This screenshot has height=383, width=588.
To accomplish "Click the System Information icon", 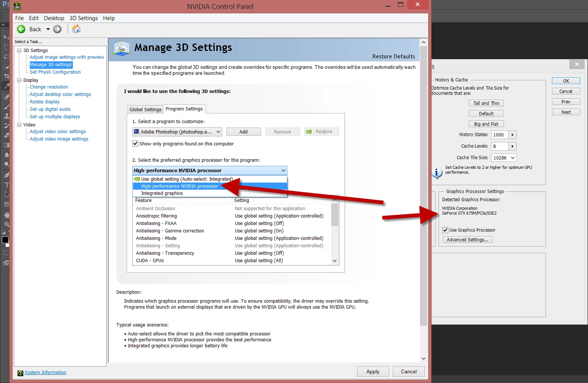I will tap(20, 373).
